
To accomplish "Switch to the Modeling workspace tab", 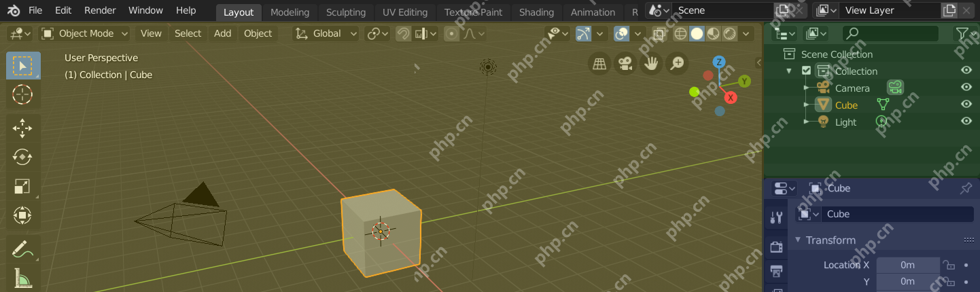I will coord(290,12).
